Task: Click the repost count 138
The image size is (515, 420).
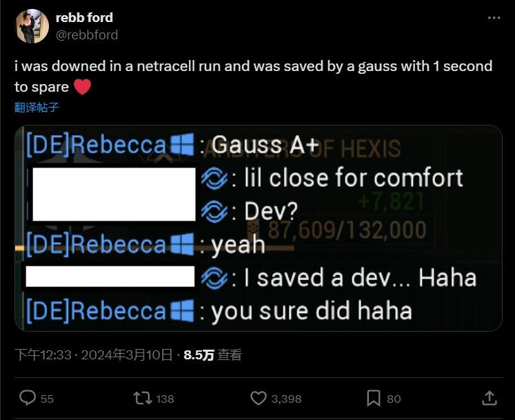Action: tap(165, 399)
